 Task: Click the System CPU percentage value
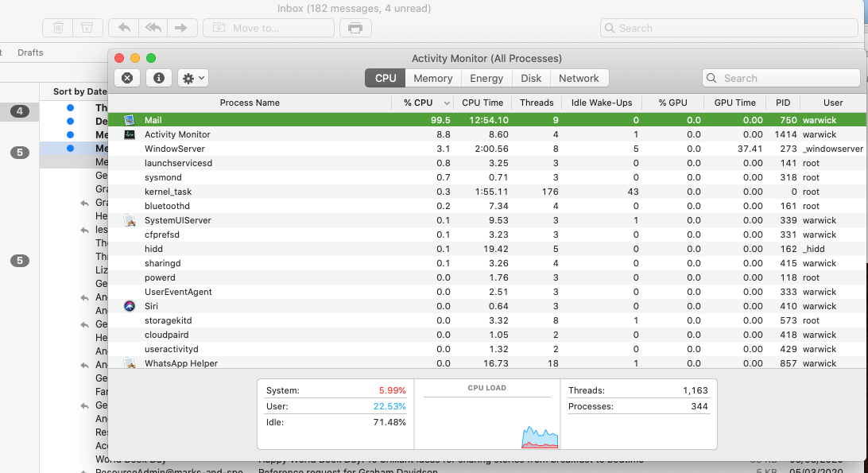(x=392, y=390)
